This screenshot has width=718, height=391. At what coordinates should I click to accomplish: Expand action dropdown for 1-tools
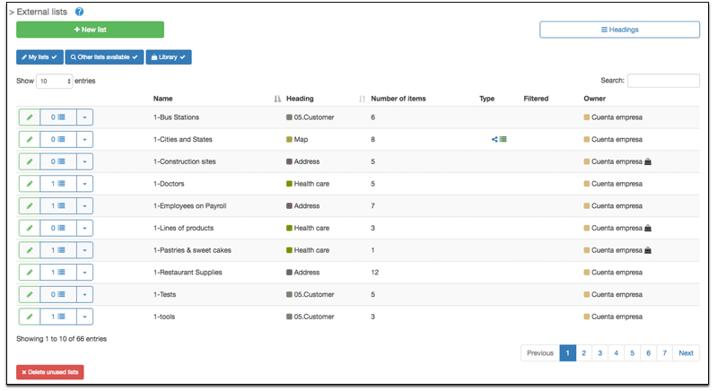[x=85, y=317]
